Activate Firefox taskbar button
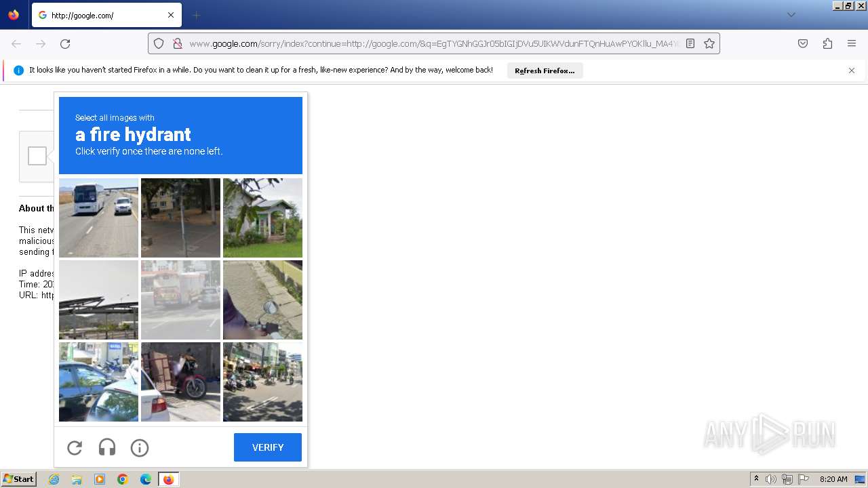This screenshot has height=488, width=868. pos(168,479)
